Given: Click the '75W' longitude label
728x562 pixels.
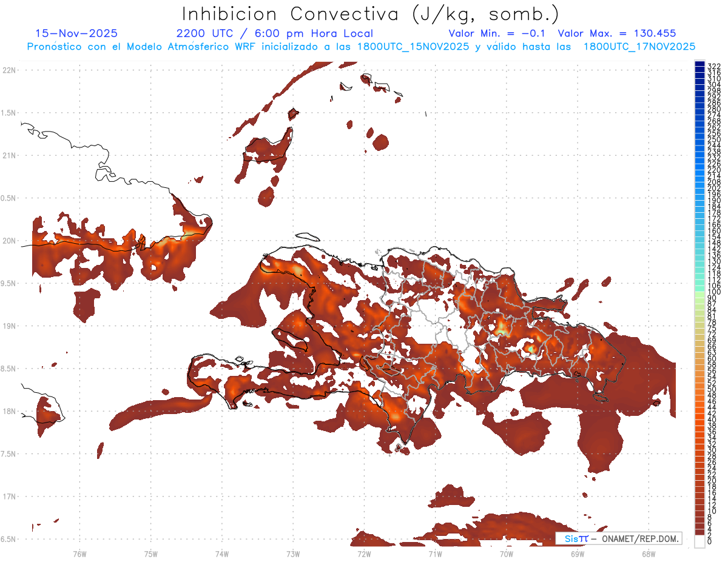Looking at the screenshot, I should point(150,554).
